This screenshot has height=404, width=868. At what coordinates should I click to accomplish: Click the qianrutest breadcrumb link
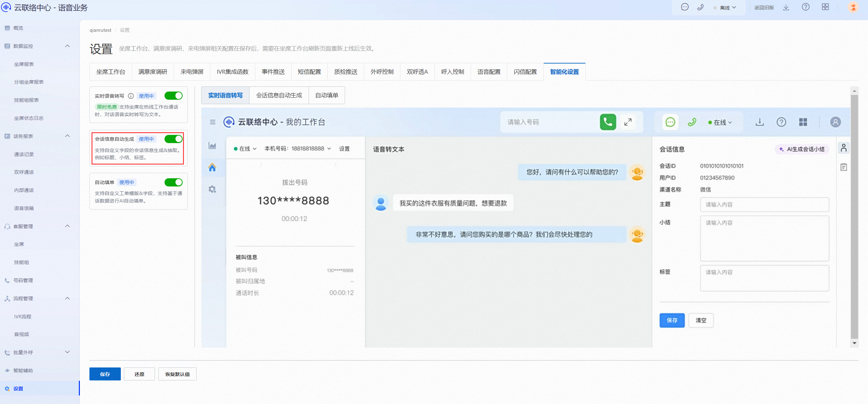pyautogui.click(x=100, y=30)
